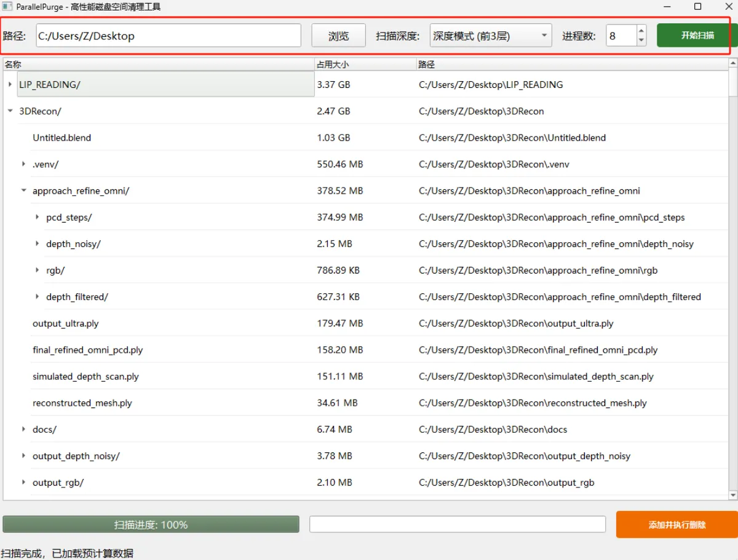Image resolution: width=738 pixels, height=560 pixels.
Task: Expand the depth_filtered/ folder arrow
Action: 37,296
